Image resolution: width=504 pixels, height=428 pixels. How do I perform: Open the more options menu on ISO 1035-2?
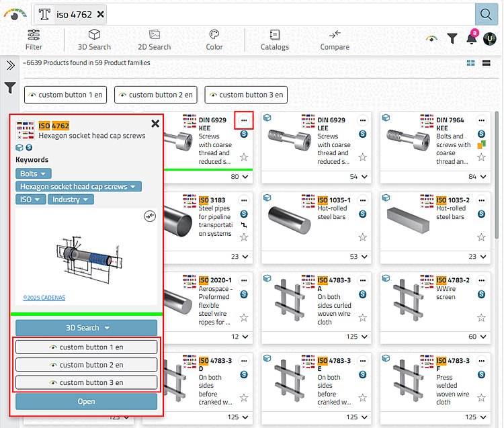click(x=482, y=200)
